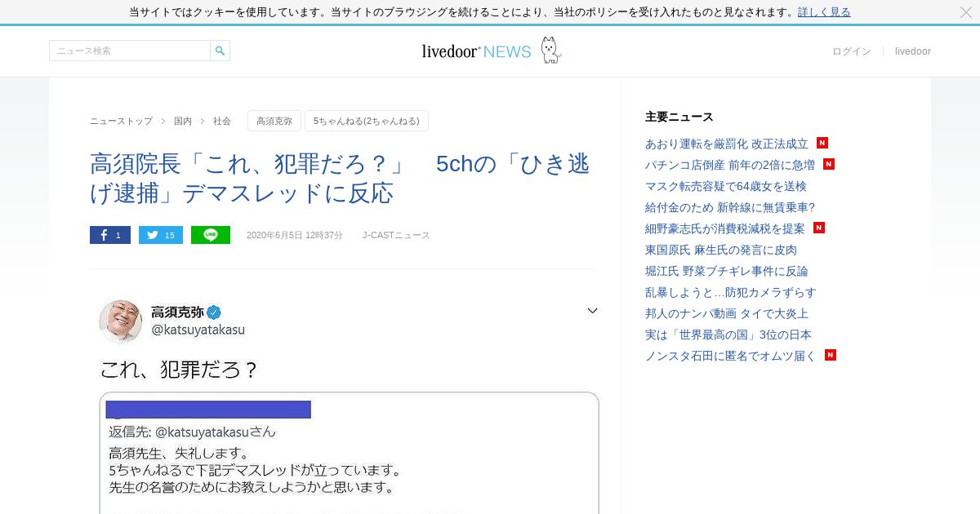This screenshot has height=514, width=980.
Task: Open the 国内 breadcrumb category
Action: tap(183, 121)
